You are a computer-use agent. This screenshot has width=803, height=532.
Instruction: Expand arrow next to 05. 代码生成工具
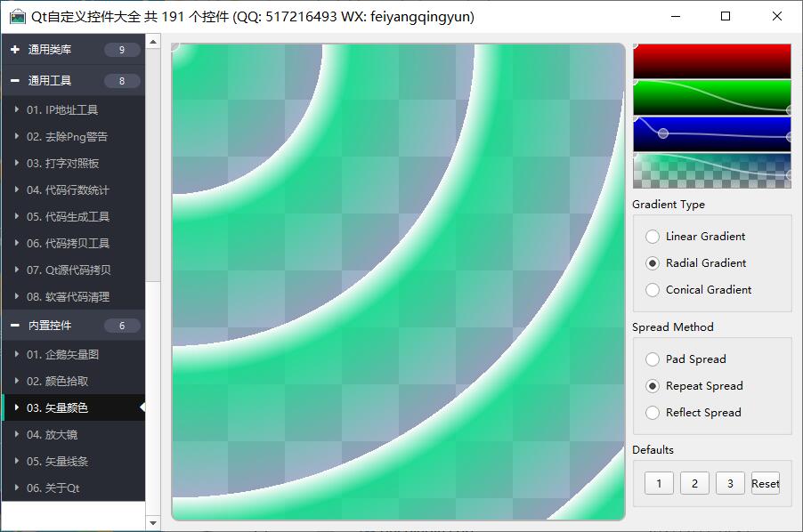(17, 217)
